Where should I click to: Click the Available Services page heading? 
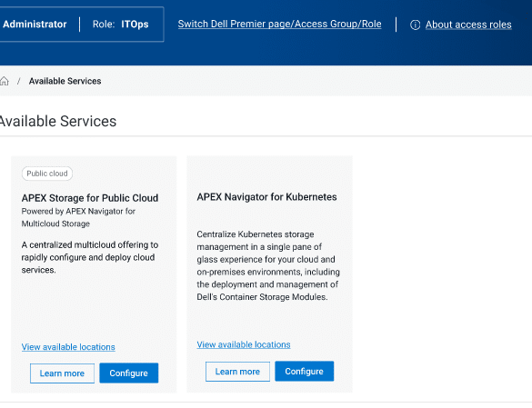(x=57, y=122)
